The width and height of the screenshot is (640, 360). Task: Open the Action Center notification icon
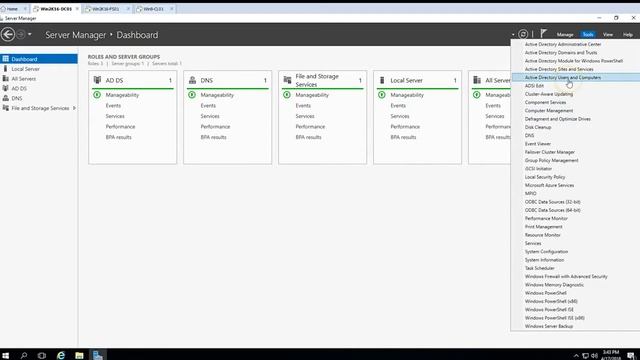pos(631,356)
